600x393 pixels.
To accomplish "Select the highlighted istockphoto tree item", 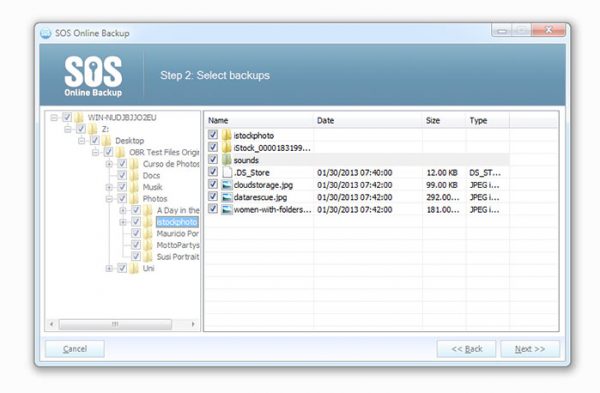I will (x=177, y=222).
